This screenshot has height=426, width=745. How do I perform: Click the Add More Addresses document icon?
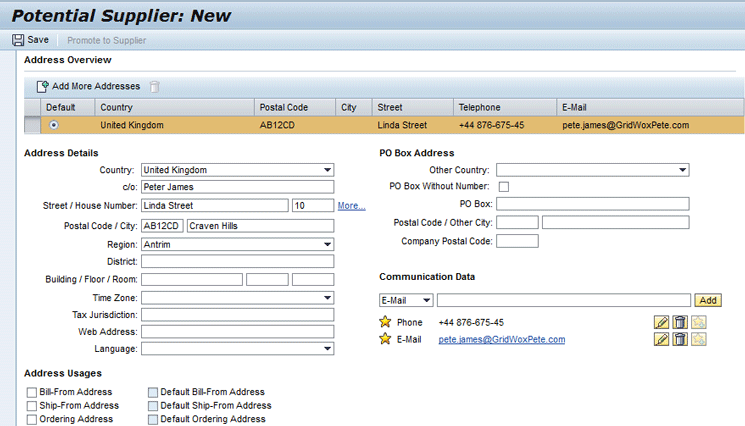pos(43,86)
